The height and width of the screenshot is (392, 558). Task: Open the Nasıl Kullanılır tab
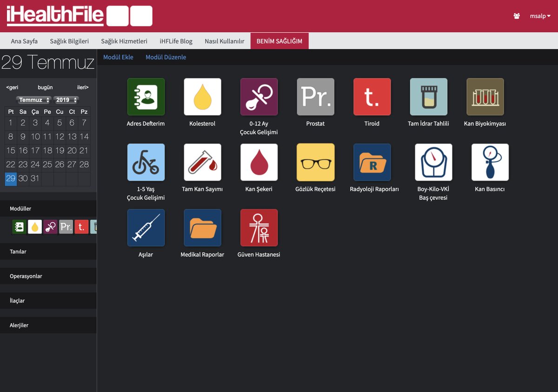tap(224, 41)
